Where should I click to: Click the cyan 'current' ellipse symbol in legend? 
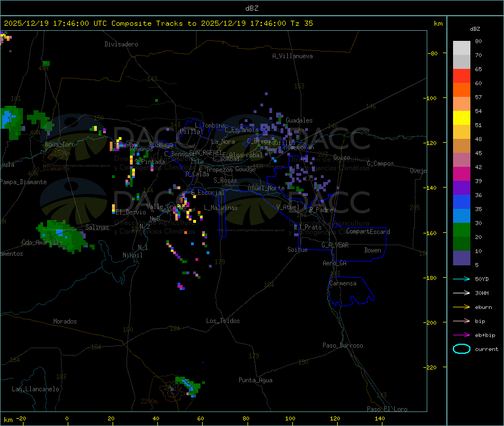(461, 349)
